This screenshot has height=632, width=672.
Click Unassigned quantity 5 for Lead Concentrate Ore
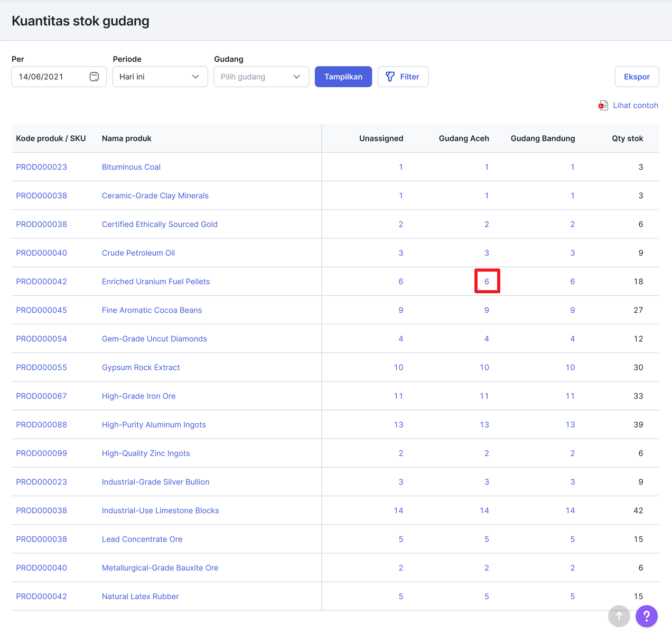401,539
